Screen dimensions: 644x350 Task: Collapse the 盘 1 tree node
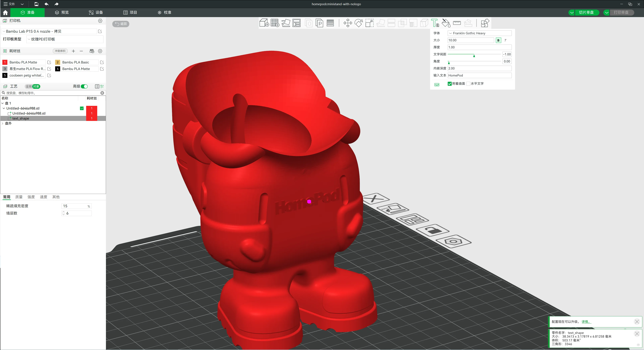coord(3,103)
